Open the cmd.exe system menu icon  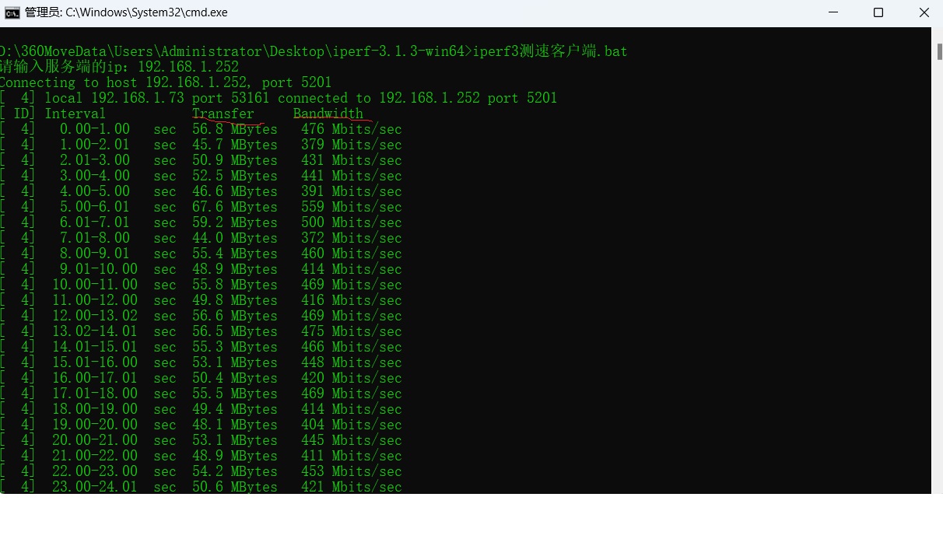[x=12, y=12]
